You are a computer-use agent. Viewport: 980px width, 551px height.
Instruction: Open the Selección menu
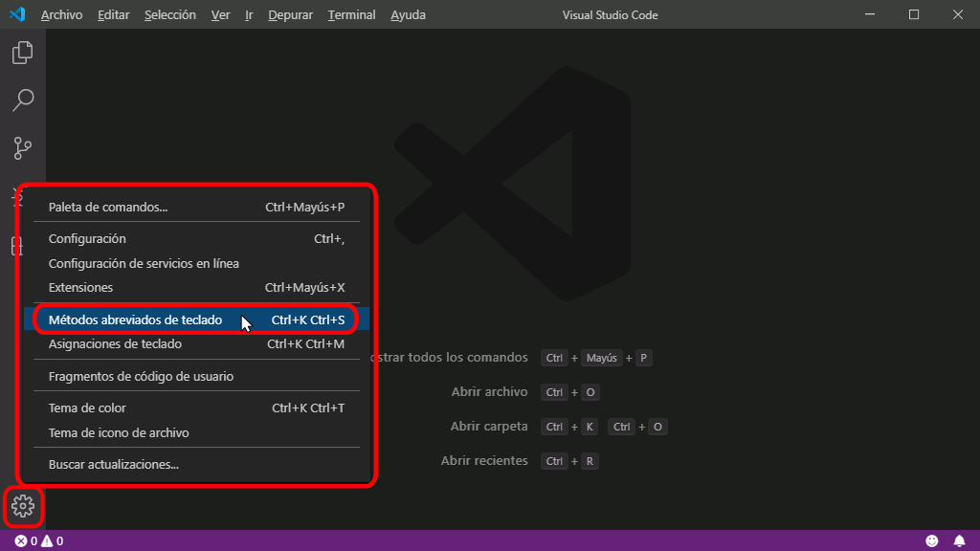(170, 15)
